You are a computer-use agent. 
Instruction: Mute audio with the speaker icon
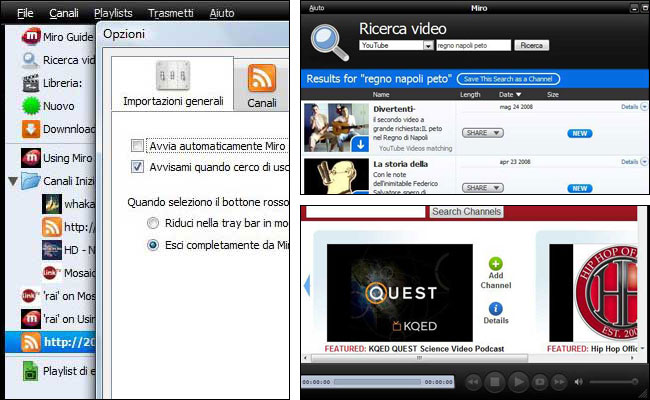pos(578,381)
